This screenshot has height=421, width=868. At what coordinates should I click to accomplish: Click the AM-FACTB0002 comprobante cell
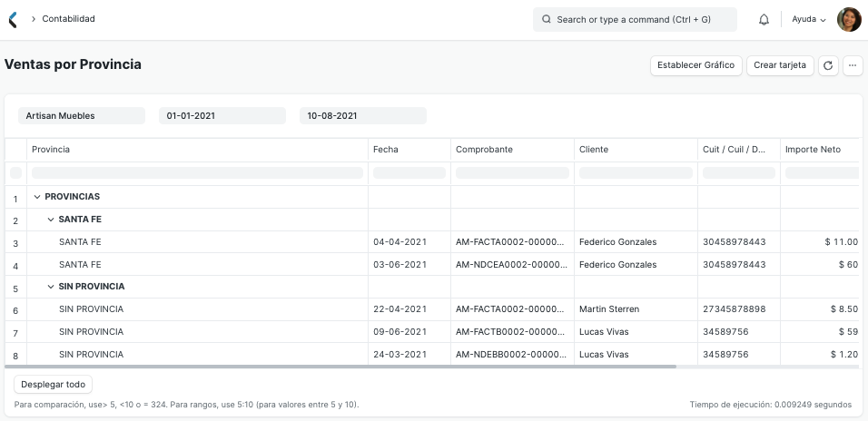pos(512,332)
